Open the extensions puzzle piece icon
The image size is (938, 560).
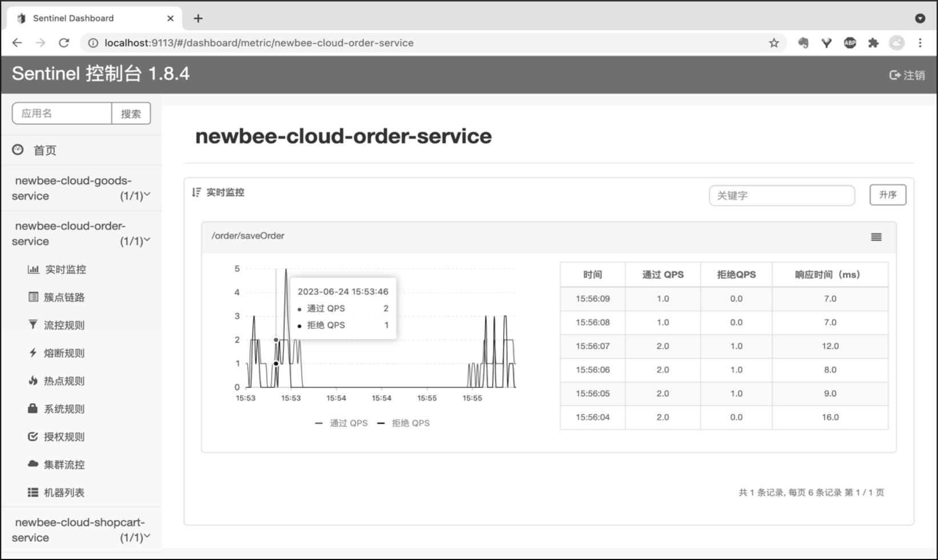click(x=873, y=43)
